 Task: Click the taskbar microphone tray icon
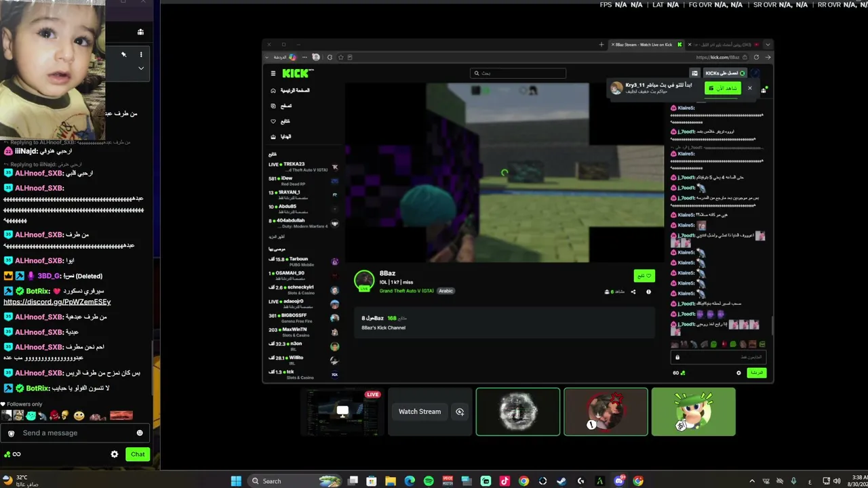click(793, 481)
